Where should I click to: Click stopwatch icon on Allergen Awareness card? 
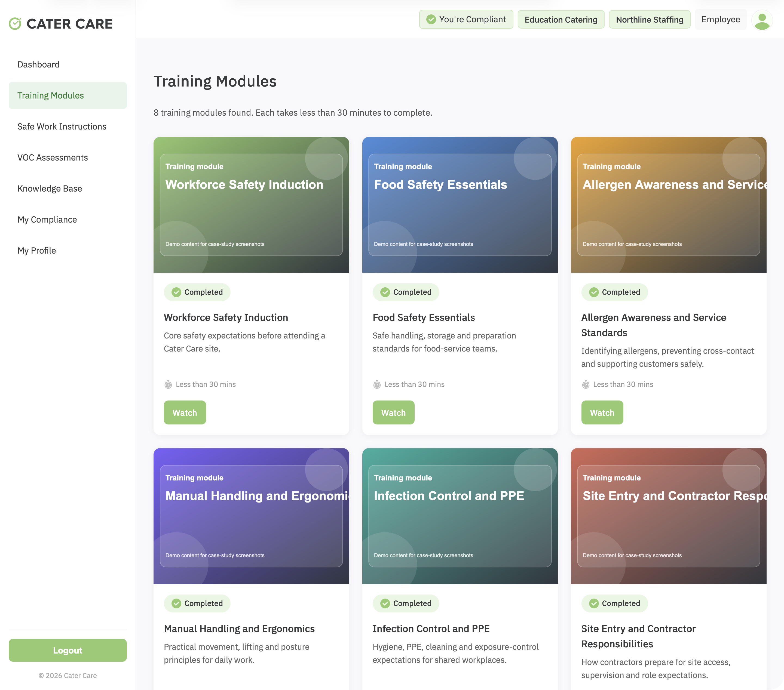tap(585, 384)
